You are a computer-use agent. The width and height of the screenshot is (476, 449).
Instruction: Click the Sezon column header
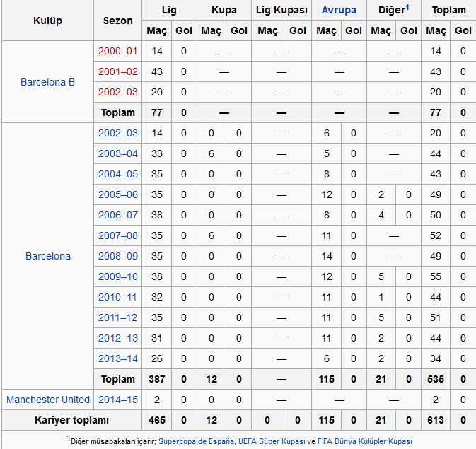118,21
